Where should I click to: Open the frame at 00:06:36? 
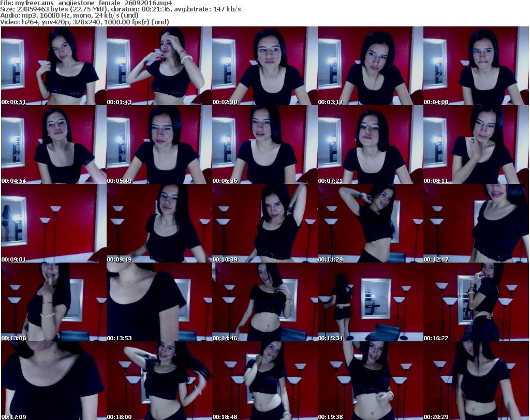pyautogui.click(x=264, y=144)
